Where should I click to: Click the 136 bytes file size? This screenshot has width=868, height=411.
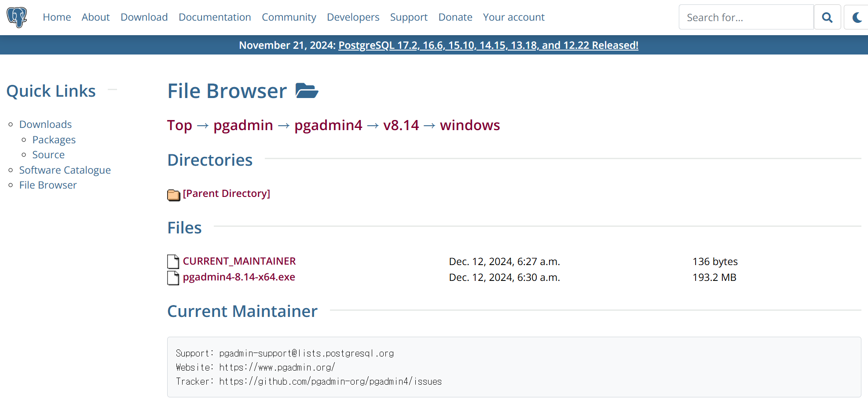715,262
